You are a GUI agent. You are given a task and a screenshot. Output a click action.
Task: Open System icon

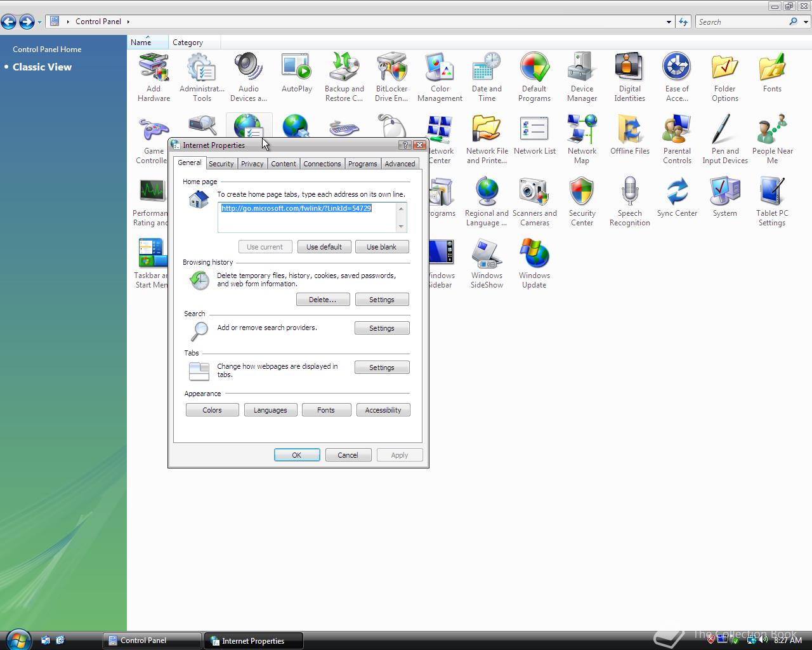click(724, 198)
